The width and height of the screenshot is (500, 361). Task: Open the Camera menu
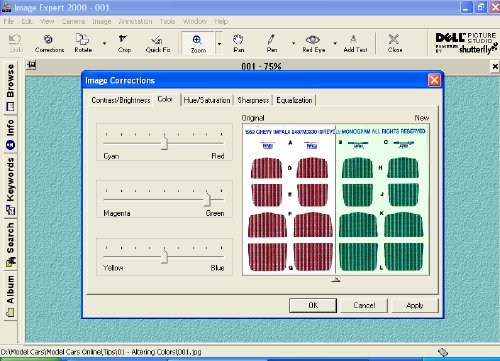(73, 21)
